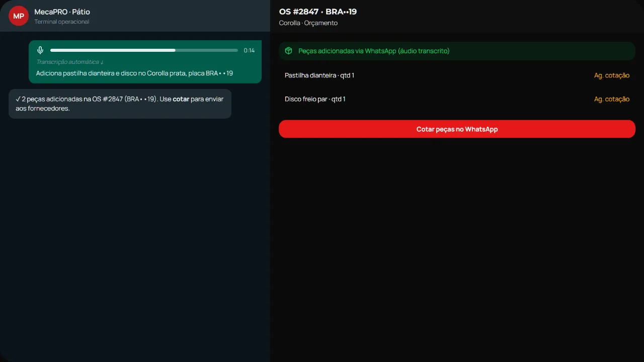Click the Terminal operacional subtitle
The image size is (644, 362).
pyautogui.click(x=62, y=22)
